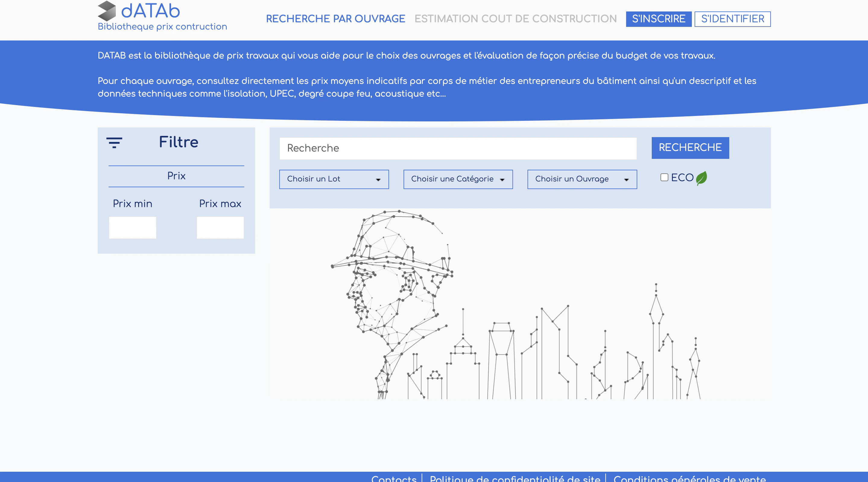Focus the Recherche search field

click(458, 148)
